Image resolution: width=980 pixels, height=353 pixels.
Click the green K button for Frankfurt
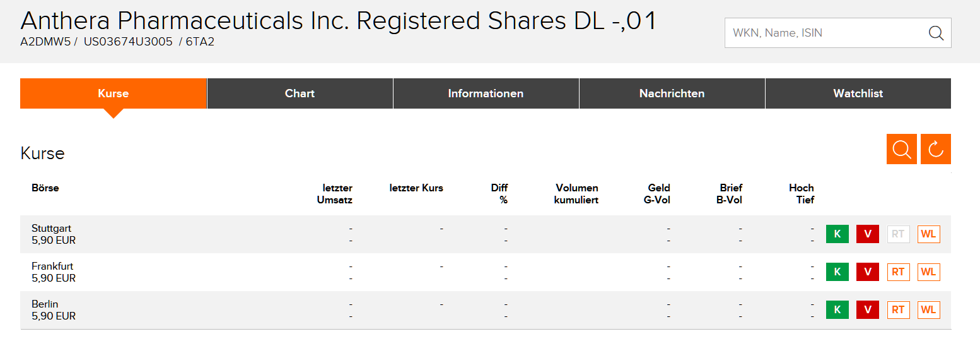837,272
